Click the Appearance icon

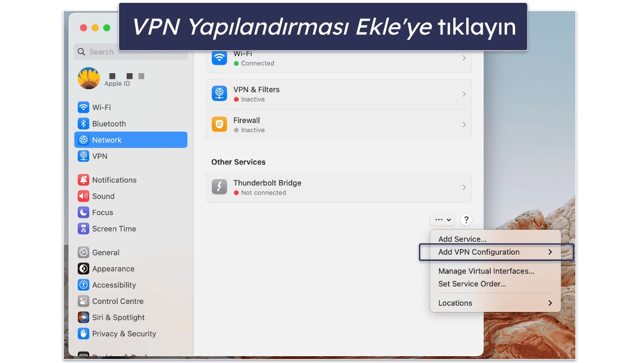pos(83,269)
